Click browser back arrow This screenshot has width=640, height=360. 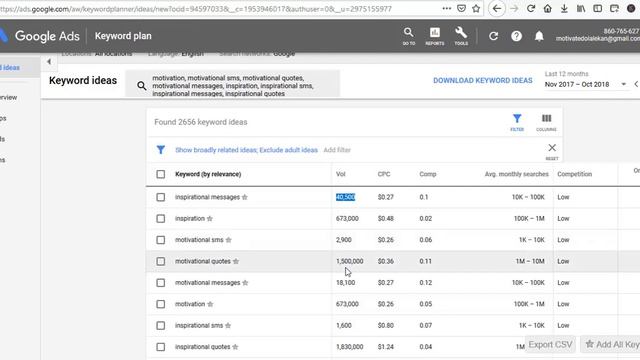(x=497, y=9)
